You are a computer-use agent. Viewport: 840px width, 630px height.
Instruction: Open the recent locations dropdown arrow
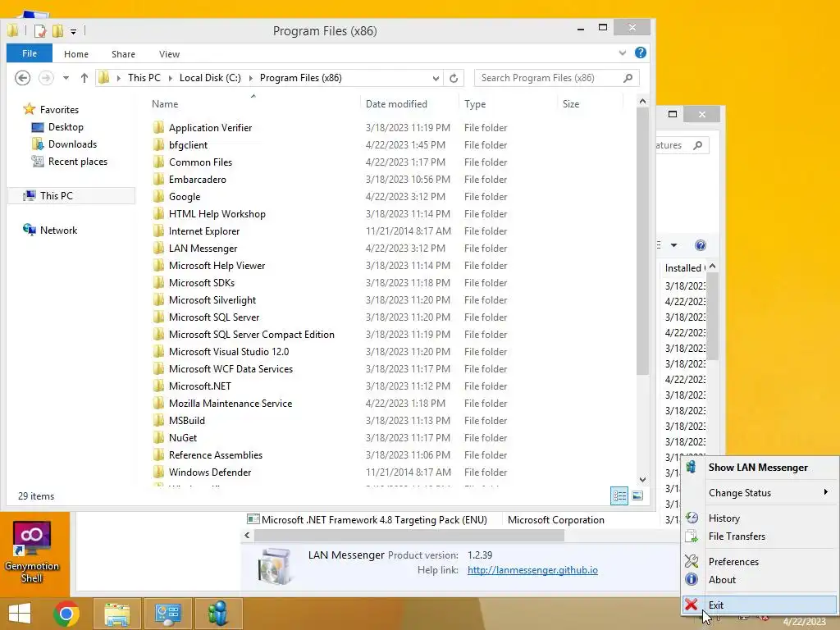[66, 78]
